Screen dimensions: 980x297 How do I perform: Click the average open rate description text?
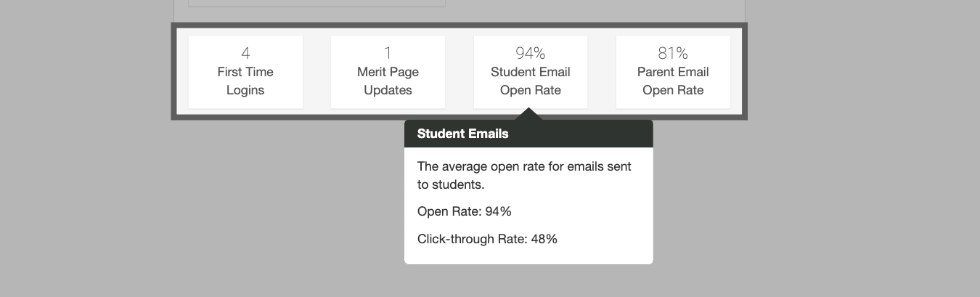tap(524, 175)
